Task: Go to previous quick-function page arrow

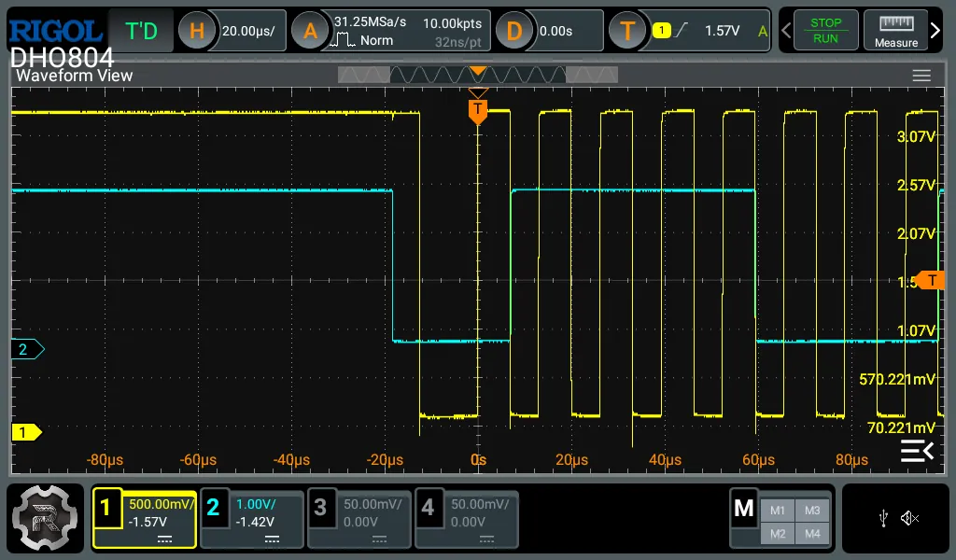Action: tap(786, 31)
